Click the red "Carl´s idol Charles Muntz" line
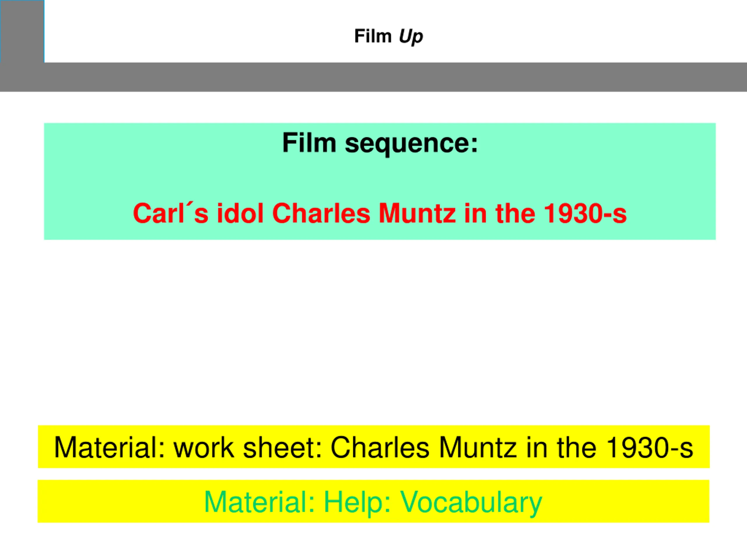This screenshot has width=747, height=560. point(380,213)
